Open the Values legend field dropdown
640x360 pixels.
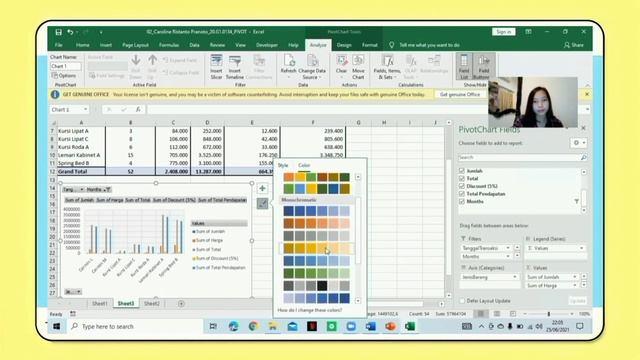click(581, 248)
